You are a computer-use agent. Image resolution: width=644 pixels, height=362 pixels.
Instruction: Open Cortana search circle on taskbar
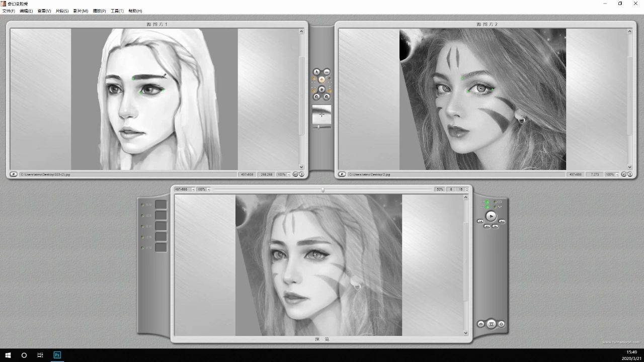(x=24, y=355)
